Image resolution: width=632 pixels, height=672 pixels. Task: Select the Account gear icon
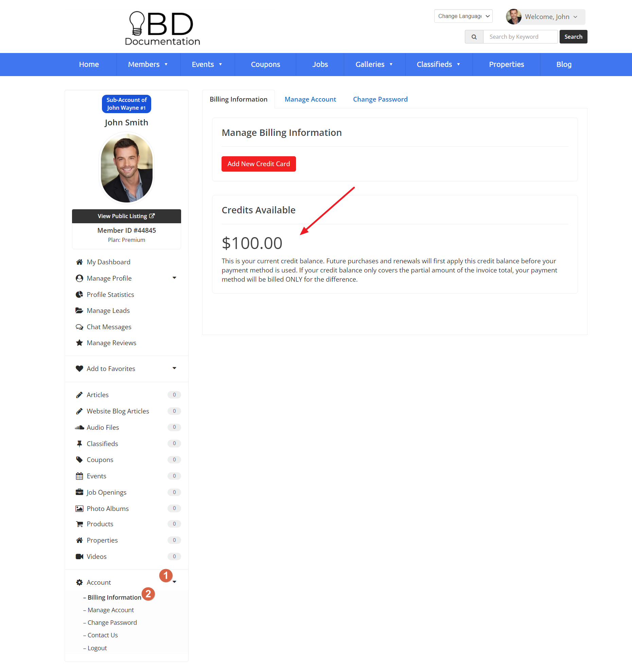(80, 582)
